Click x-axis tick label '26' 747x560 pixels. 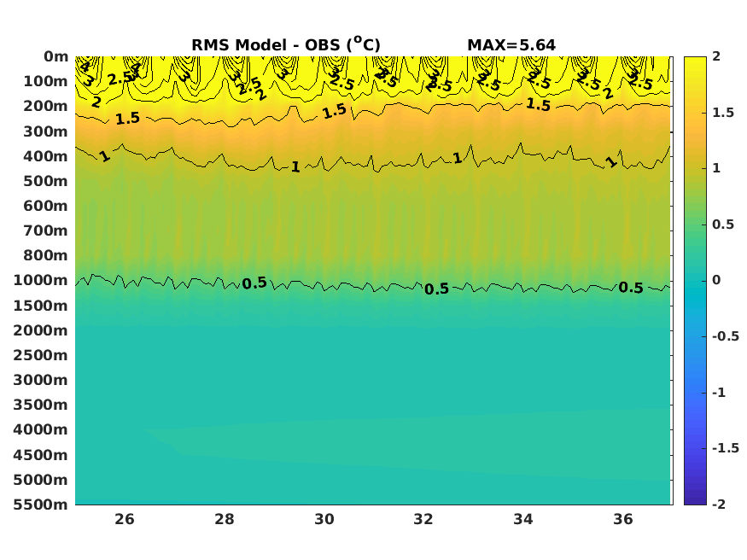[125, 519]
